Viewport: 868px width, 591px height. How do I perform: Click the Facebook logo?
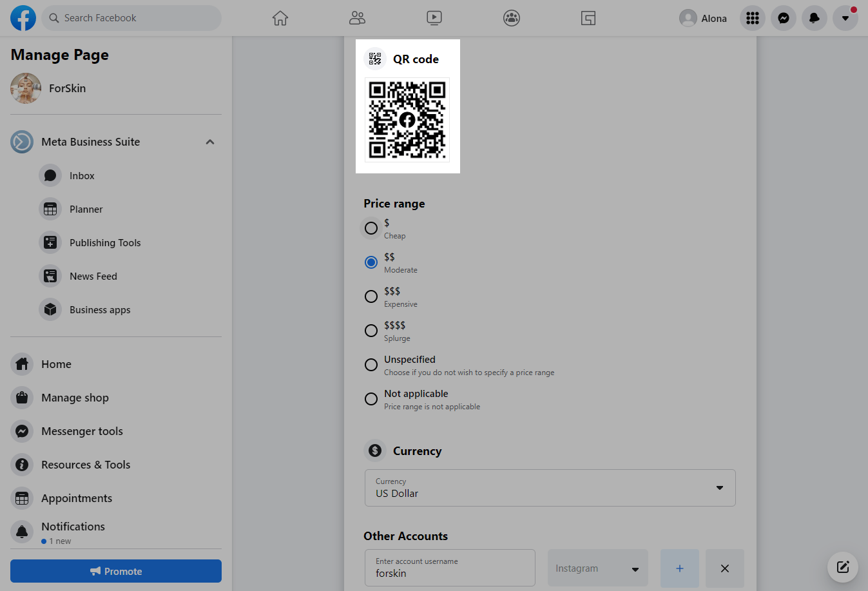point(23,18)
